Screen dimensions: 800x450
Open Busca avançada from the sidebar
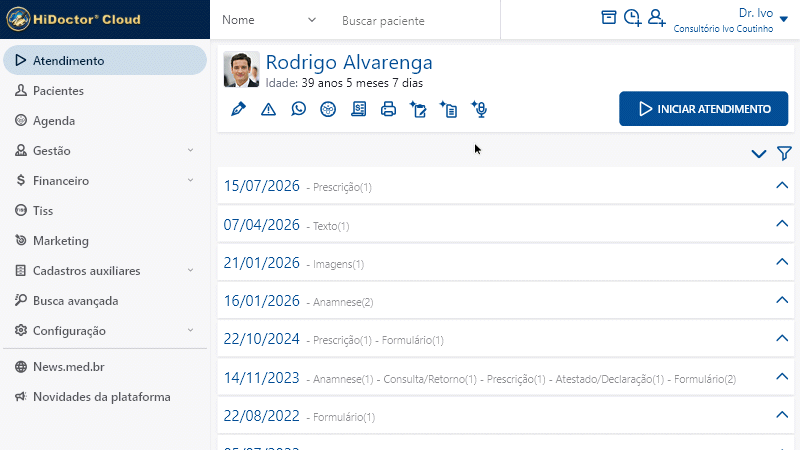(x=105, y=301)
